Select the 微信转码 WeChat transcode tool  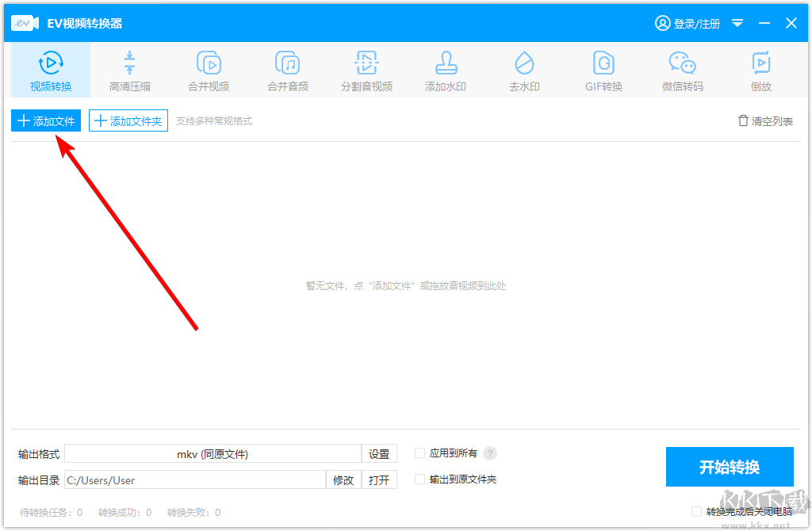point(682,70)
